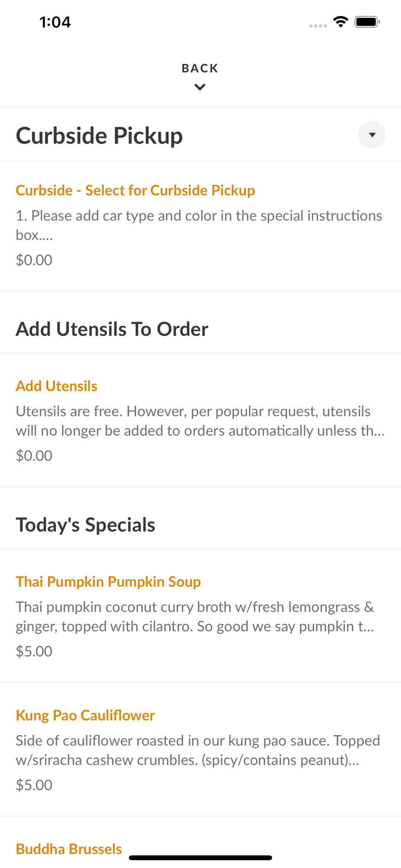
Task: Choose Thai Pumpkin Pumpkin Soup
Action: (200, 616)
